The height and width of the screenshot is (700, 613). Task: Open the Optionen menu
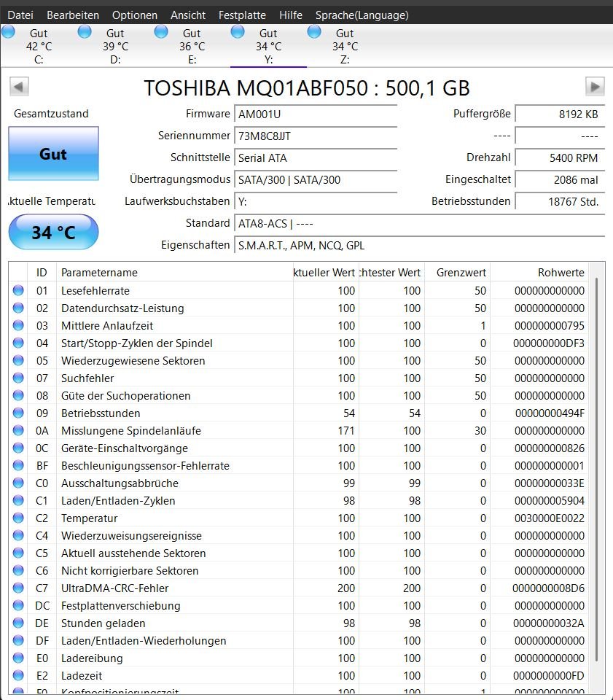135,15
